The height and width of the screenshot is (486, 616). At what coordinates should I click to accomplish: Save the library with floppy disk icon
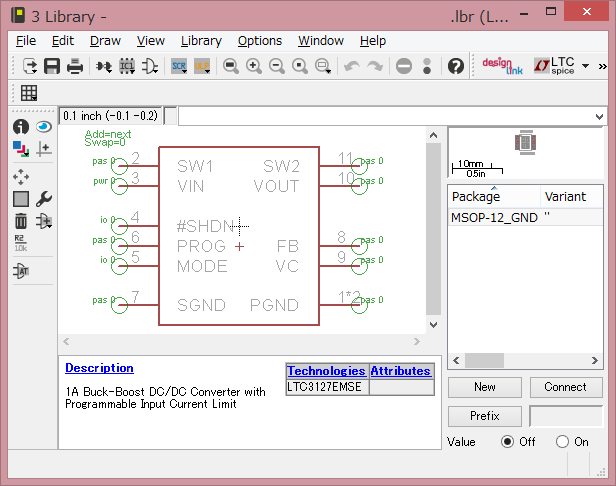[52, 66]
